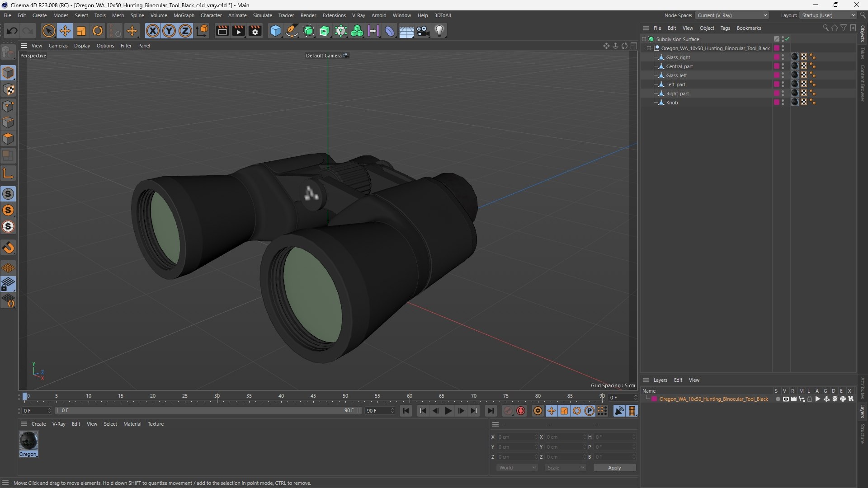
Task: Open the Layout dropdown
Action: click(828, 15)
